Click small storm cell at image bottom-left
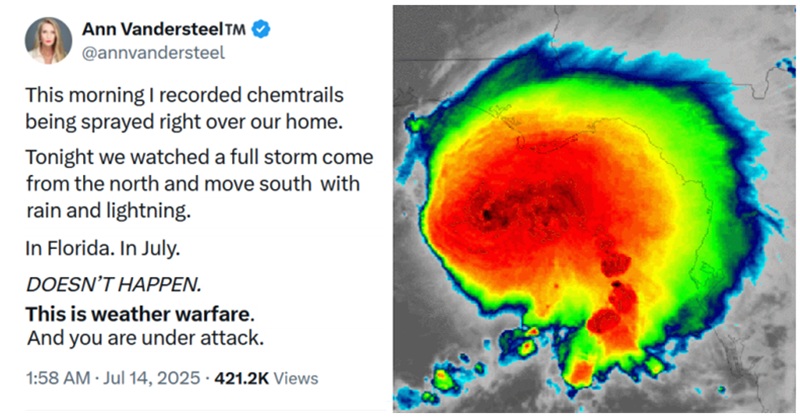This screenshot has height=420, width=800. 443,380
